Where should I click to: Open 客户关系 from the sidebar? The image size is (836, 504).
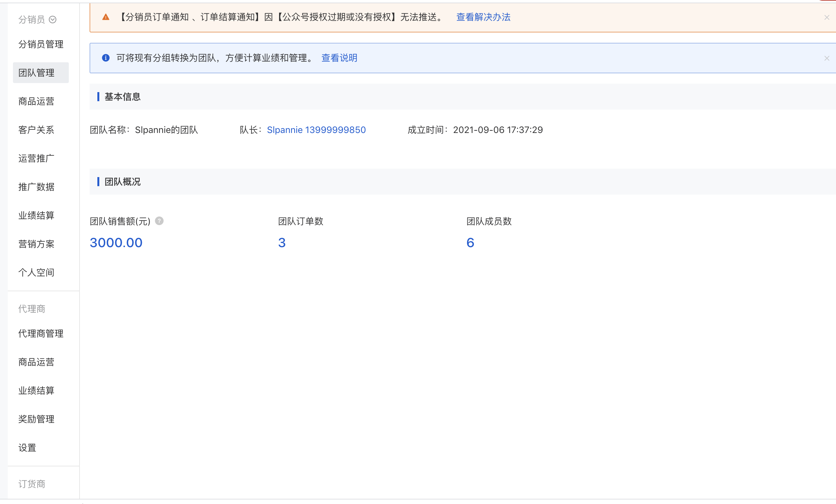pyautogui.click(x=36, y=130)
